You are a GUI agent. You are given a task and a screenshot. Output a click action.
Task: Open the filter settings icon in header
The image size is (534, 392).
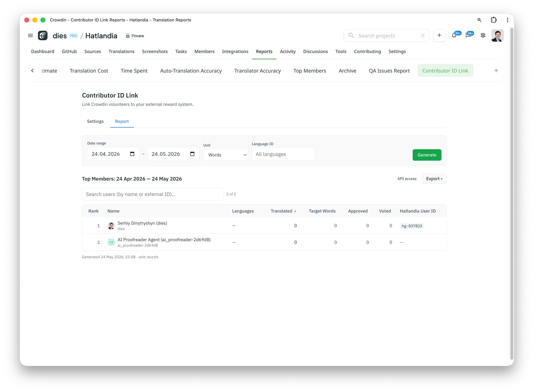coord(483,36)
